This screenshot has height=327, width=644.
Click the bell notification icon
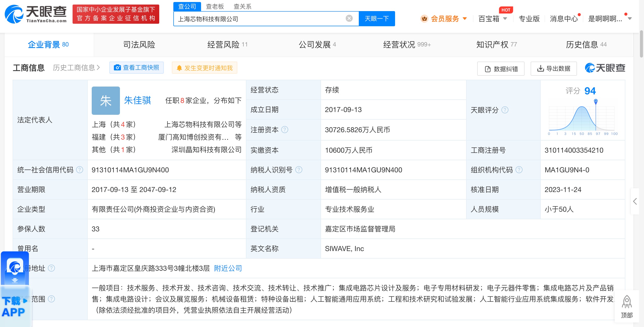tap(179, 68)
